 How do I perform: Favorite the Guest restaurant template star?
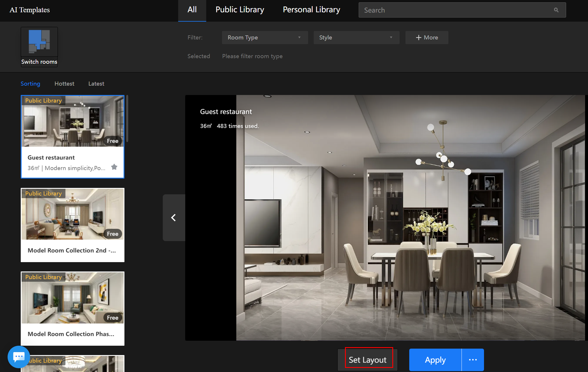click(114, 167)
